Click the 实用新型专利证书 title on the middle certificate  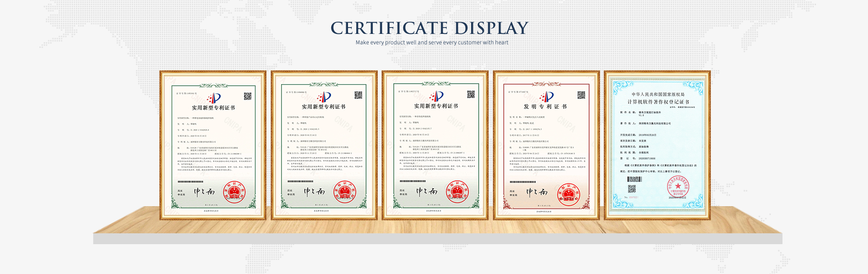pos(436,106)
